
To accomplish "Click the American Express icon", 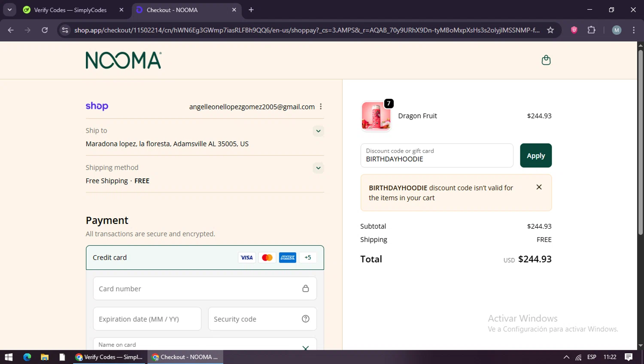I will point(288,257).
